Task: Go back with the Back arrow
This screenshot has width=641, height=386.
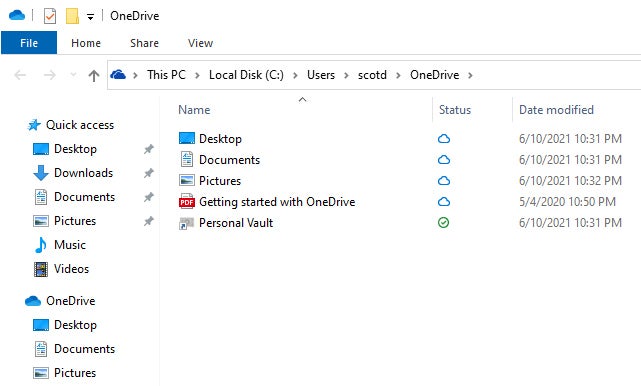Action: click(20, 75)
